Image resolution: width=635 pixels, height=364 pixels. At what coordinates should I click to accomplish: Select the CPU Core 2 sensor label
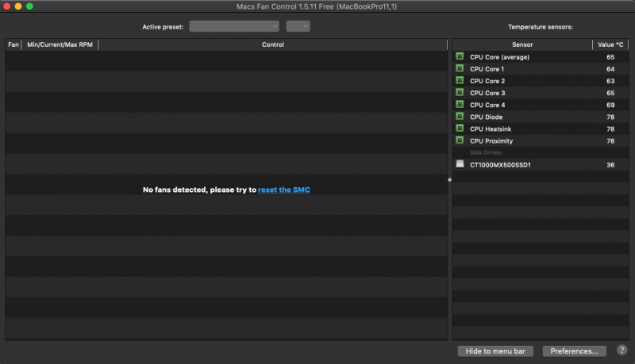(x=487, y=81)
